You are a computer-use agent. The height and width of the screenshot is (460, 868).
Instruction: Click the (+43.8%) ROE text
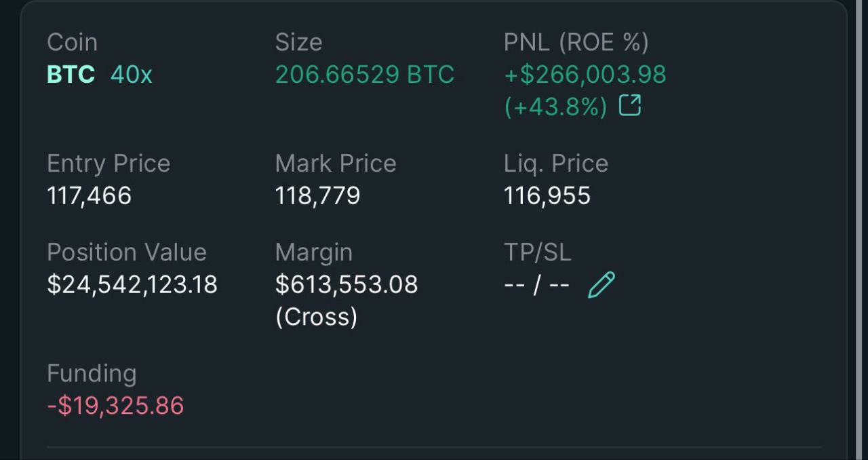tap(556, 107)
